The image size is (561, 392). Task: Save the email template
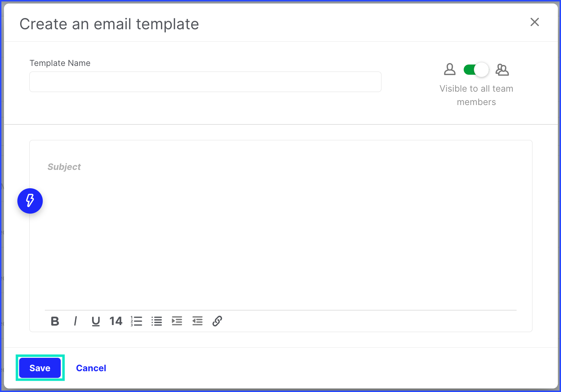(x=40, y=368)
